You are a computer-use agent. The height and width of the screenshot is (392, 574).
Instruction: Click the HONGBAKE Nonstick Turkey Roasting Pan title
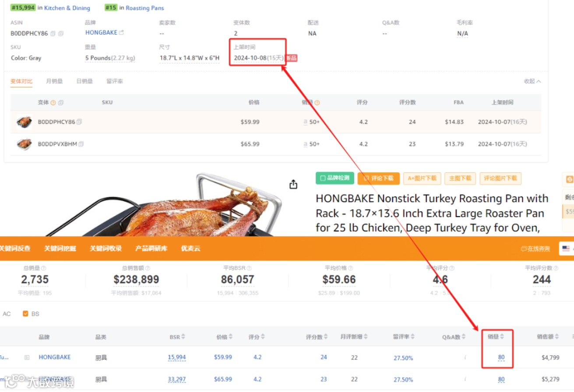click(x=432, y=213)
